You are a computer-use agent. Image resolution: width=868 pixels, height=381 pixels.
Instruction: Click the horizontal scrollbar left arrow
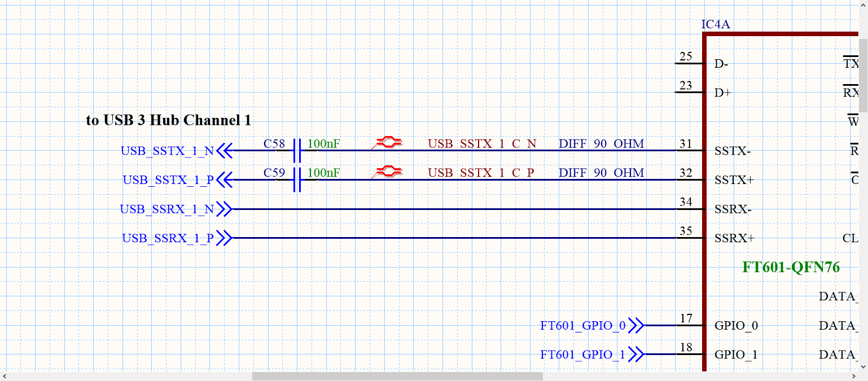(5, 376)
